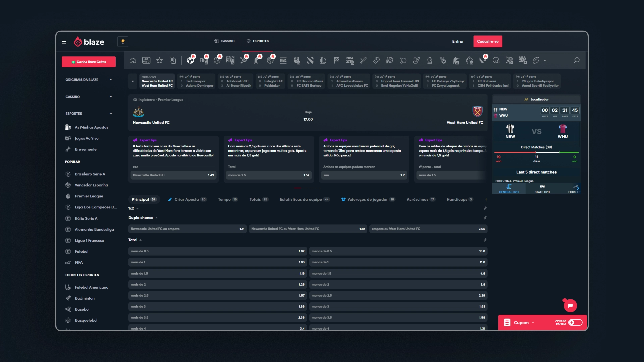Expand the Originais da Blaze section
Viewport: 644px width, 362px height.
pos(89,80)
